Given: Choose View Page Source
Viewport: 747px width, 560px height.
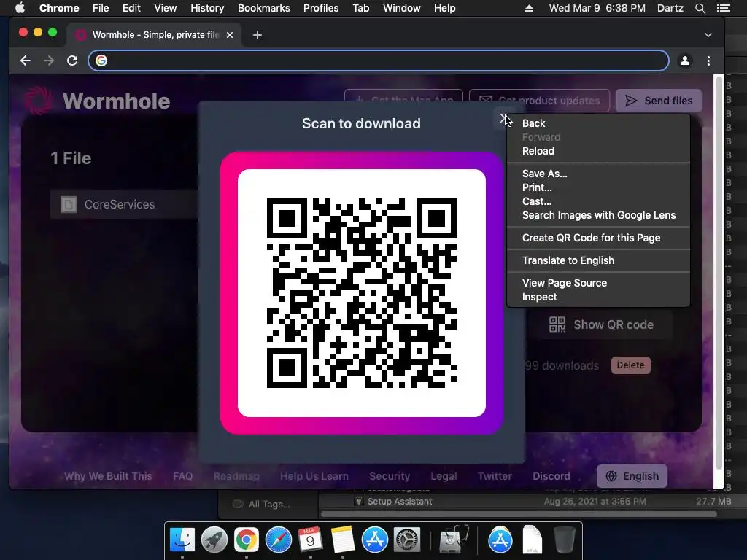Looking at the screenshot, I should [598, 283].
